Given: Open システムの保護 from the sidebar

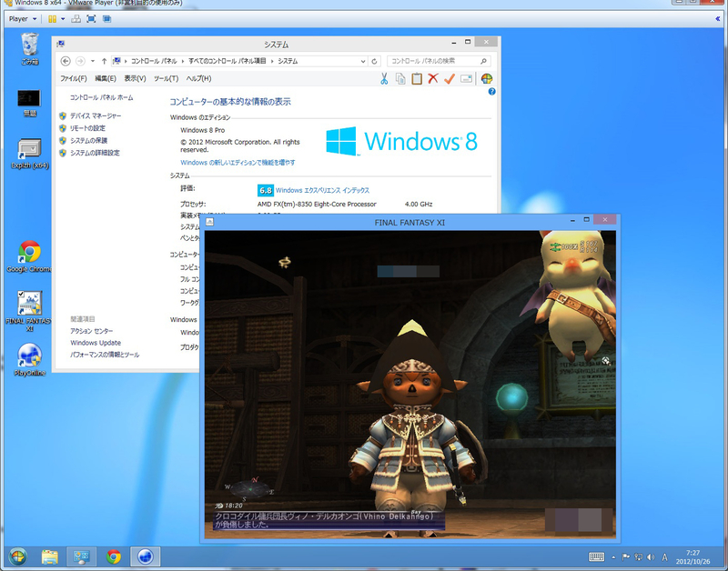Looking at the screenshot, I should point(88,141).
